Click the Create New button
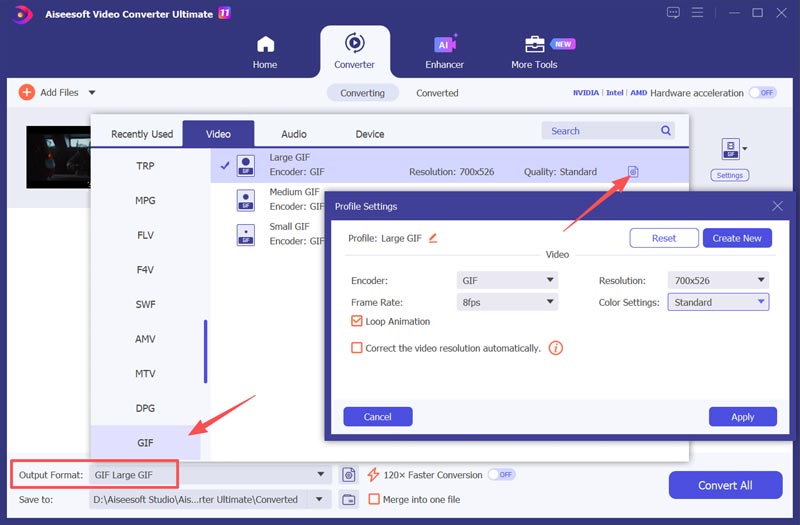 tap(737, 238)
